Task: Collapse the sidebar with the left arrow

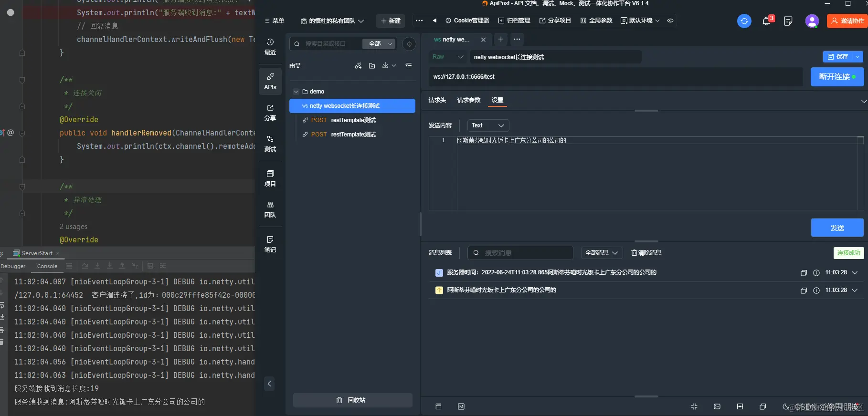Action: [269, 384]
